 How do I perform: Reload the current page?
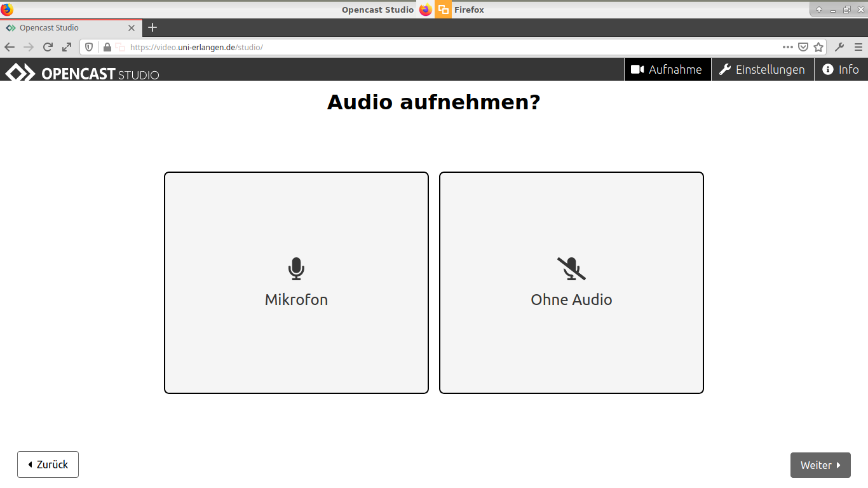tap(48, 47)
